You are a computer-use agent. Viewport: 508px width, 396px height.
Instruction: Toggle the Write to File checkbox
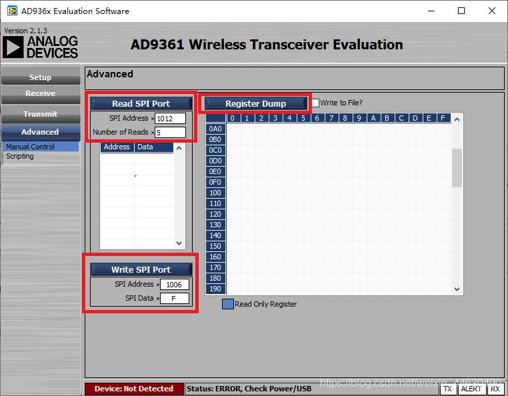click(x=315, y=103)
